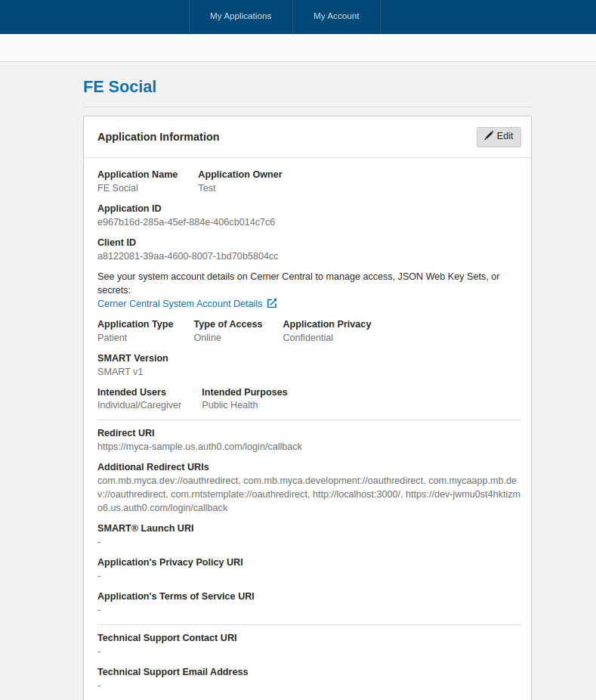This screenshot has width=596, height=700.
Task: Open Cerner Central System Account Details link
Action: pyautogui.click(x=180, y=304)
